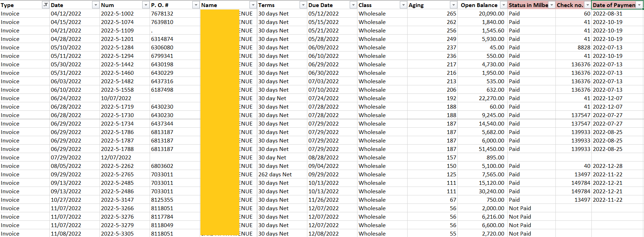This screenshot has height=237, width=644.
Task: Open the Aging column filter dropdown
Action: (453, 5)
